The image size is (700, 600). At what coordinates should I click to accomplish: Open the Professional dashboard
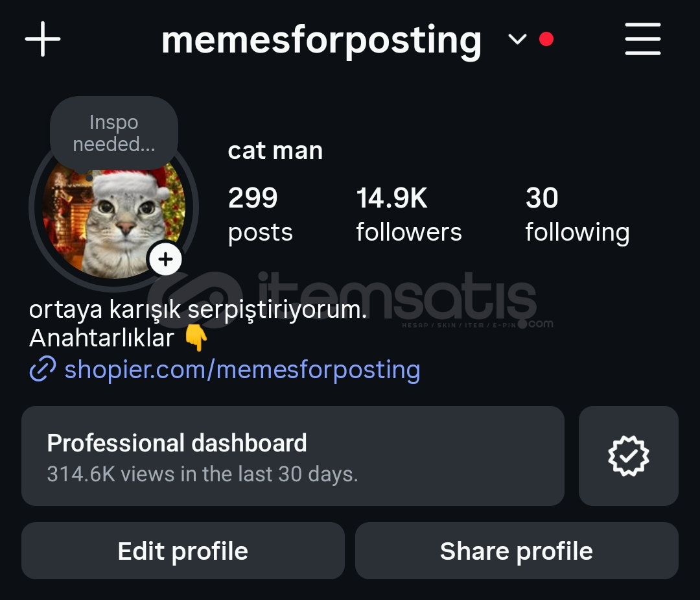(293, 456)
